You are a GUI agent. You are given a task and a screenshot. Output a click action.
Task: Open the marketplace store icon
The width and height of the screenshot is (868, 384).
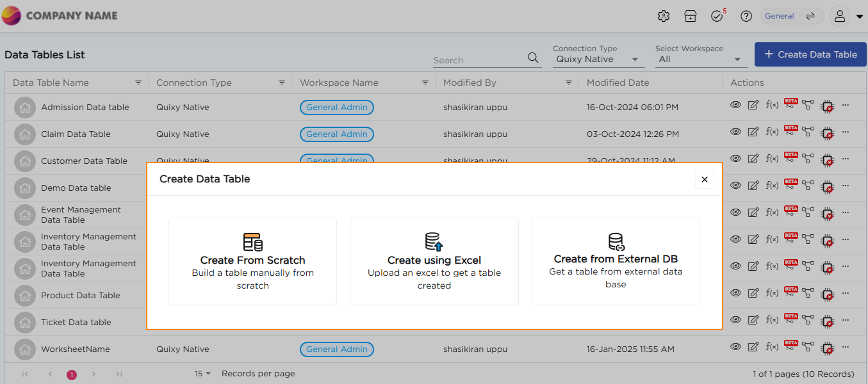pyautogui.click(x=690, y=16)
